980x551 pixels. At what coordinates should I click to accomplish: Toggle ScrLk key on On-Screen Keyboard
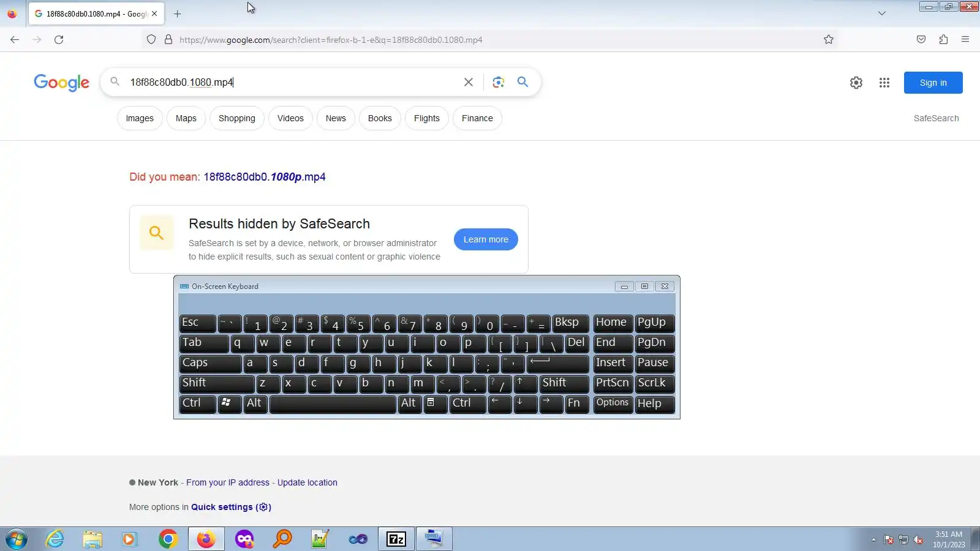click(x=655, y=383)
